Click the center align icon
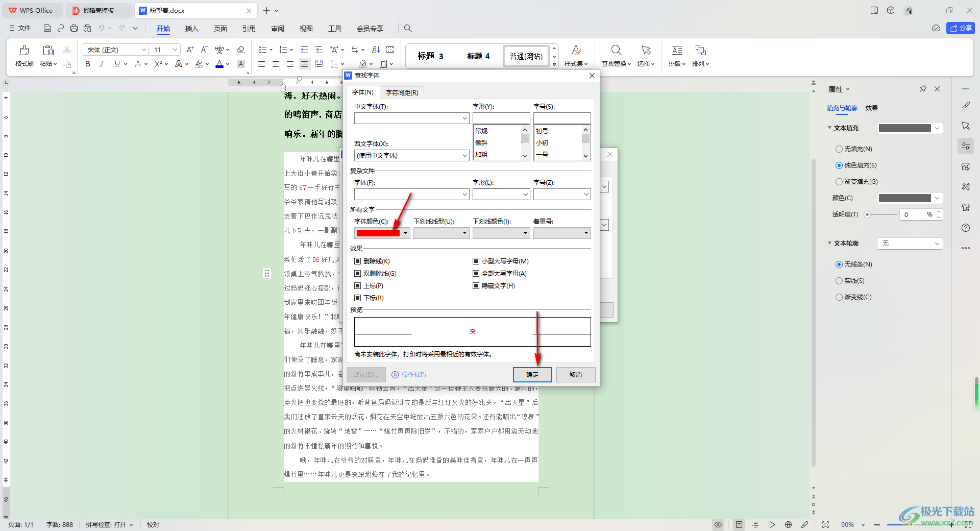This screenshot has width=980, height=531. point(276,64)
